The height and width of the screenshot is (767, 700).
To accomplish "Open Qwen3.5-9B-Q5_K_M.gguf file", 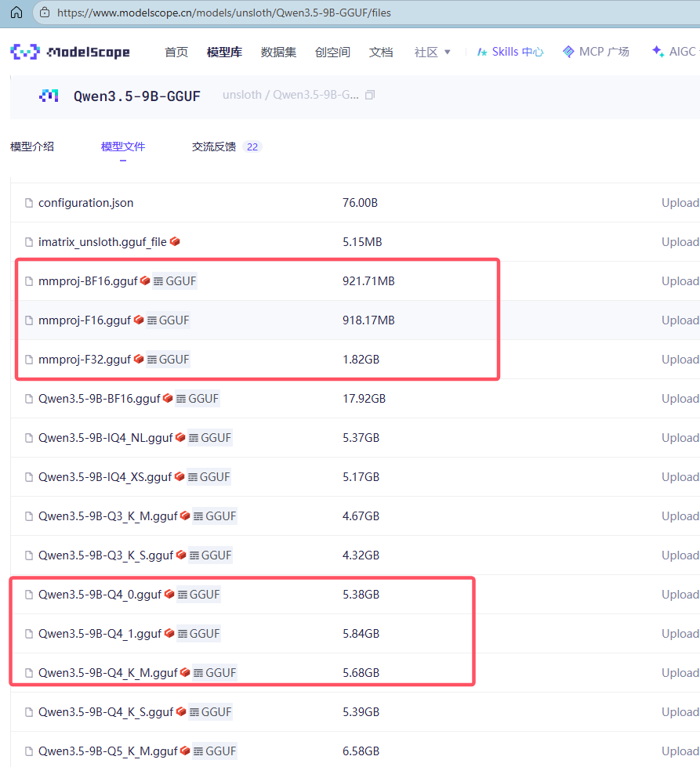I will pos(107,751).
